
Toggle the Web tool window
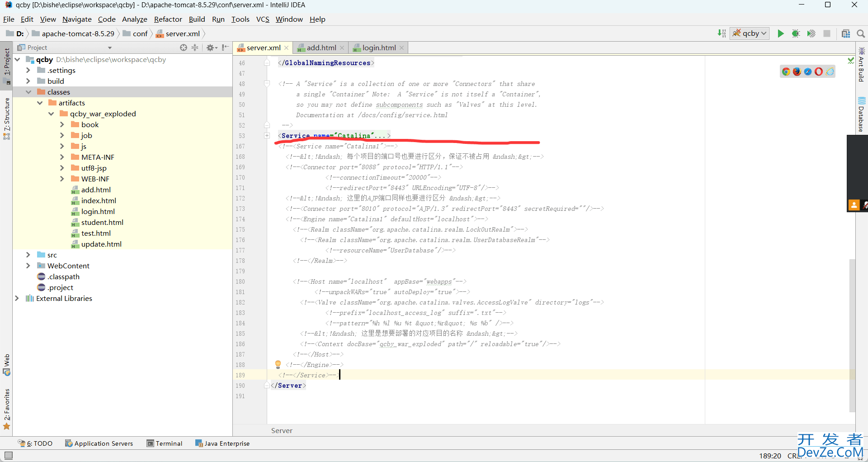(x=6, y=365)
